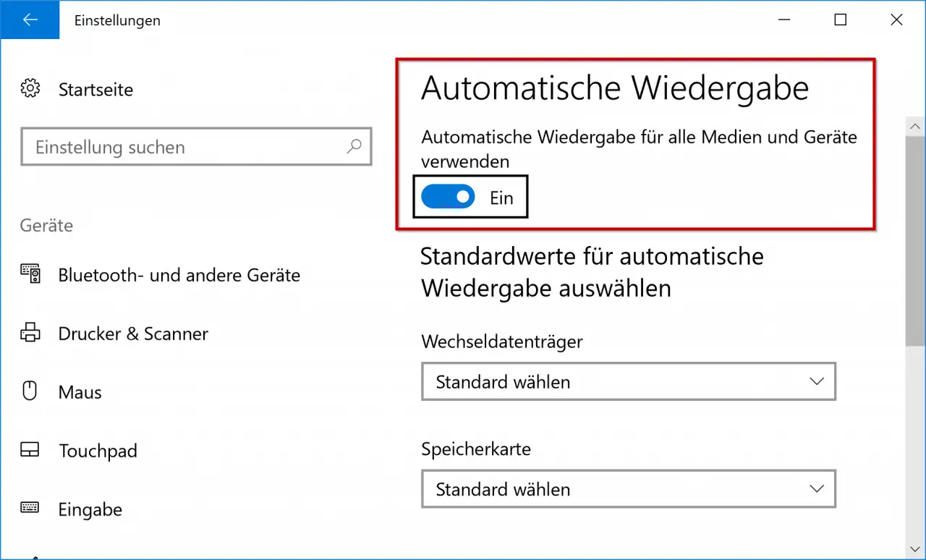926x560 pixels.
Task: Click the printer icon for Drucker & Scanner
Action: coord(30,334)
